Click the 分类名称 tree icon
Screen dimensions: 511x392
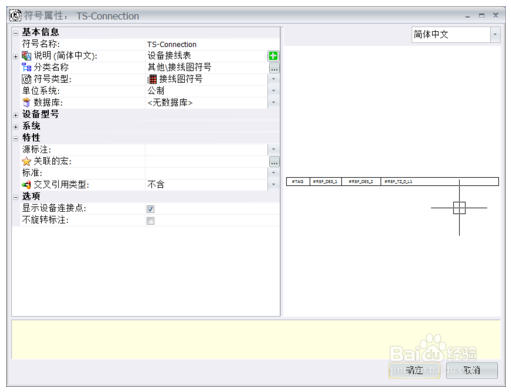point(26,67)
